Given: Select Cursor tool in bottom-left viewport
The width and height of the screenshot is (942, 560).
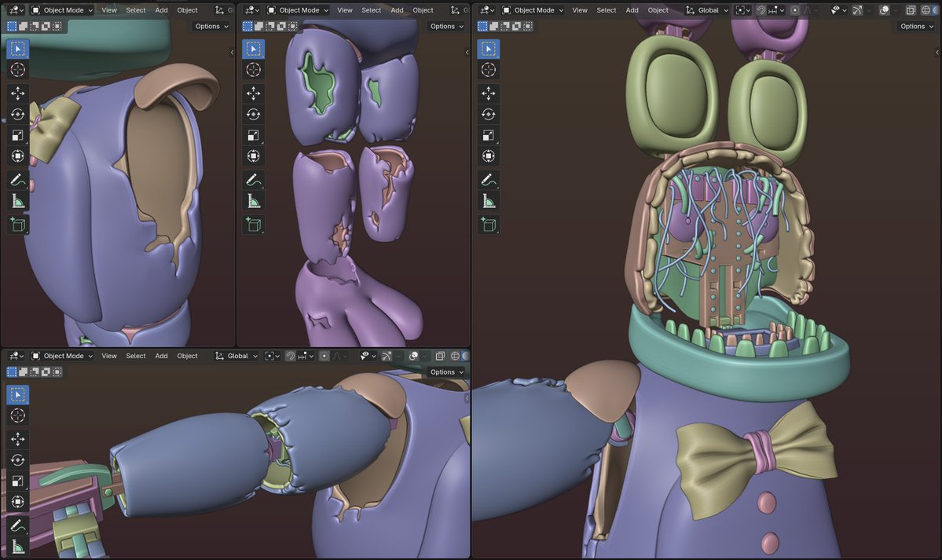Looking at the screenshot, I should pos(17,415).
